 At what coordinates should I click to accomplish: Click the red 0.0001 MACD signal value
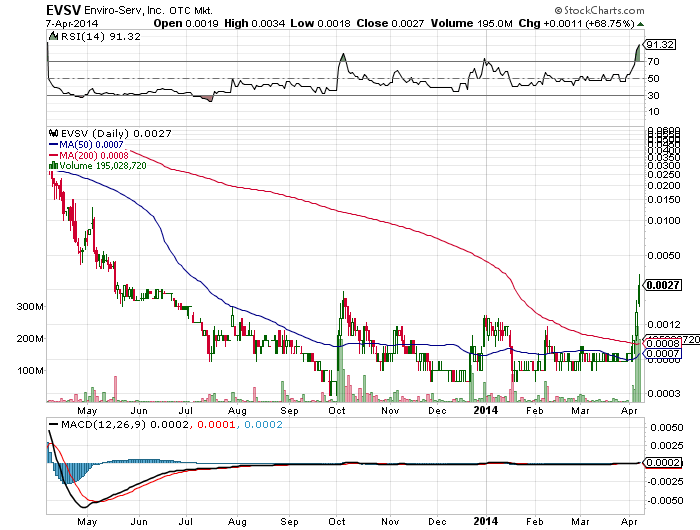point(216,425)
